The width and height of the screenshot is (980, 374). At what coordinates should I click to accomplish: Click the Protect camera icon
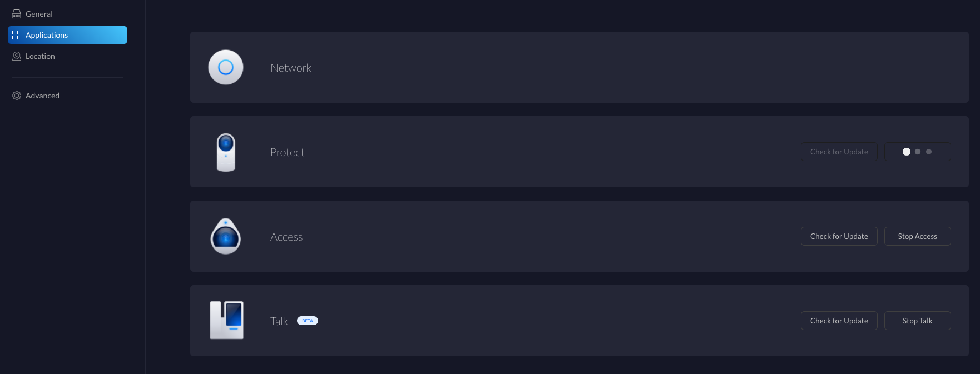coord(226,152)
